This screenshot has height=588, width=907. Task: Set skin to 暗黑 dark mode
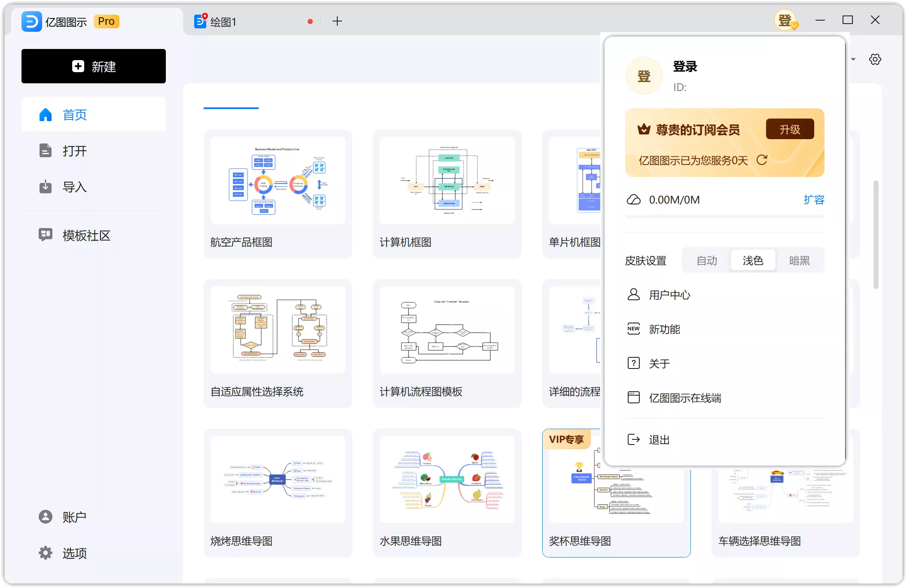pos(799,260)
